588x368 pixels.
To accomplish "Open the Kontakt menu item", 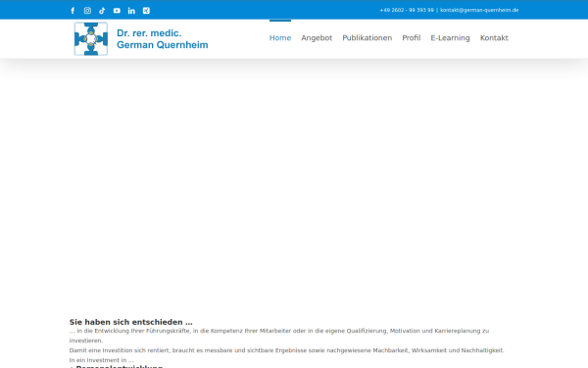I will pyautogui.click(x=494, y=38).
